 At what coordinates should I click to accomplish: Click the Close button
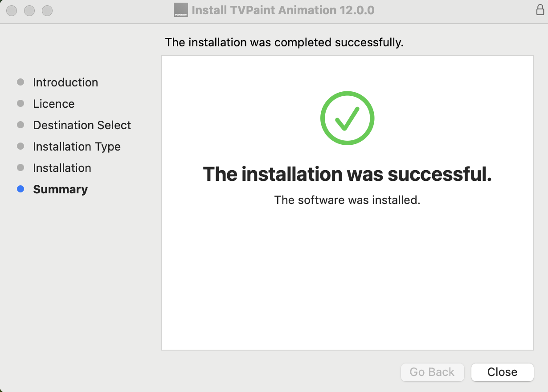502,372
